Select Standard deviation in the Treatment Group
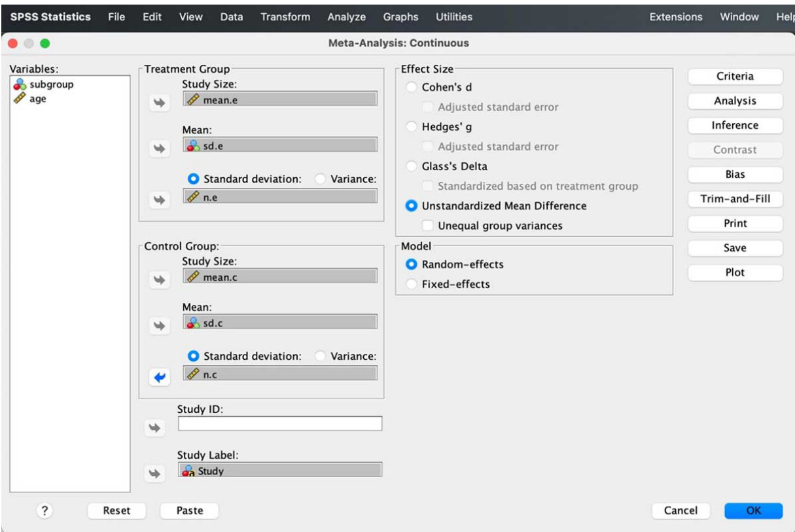Screen dimensions: 795x532 coord(193,179)
